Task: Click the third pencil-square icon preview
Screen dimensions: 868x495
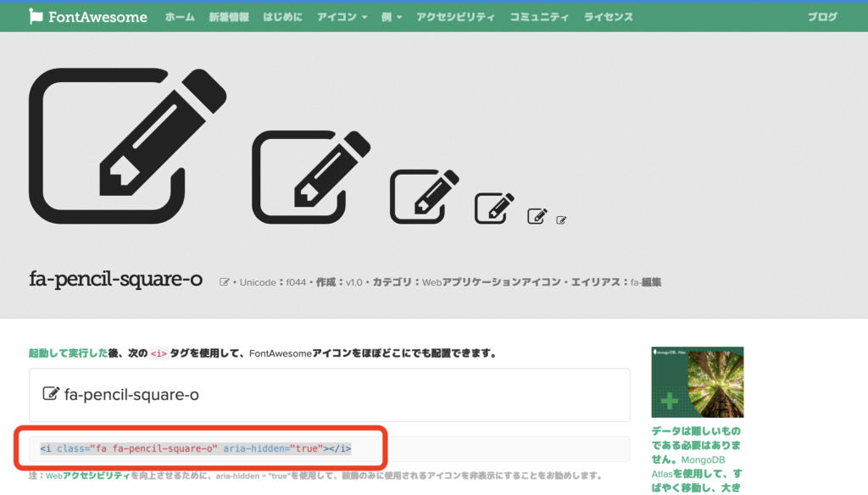Action: (425, 197)
